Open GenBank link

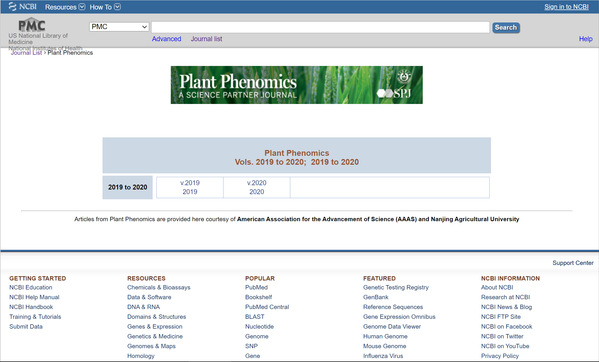tap(376, 297)
